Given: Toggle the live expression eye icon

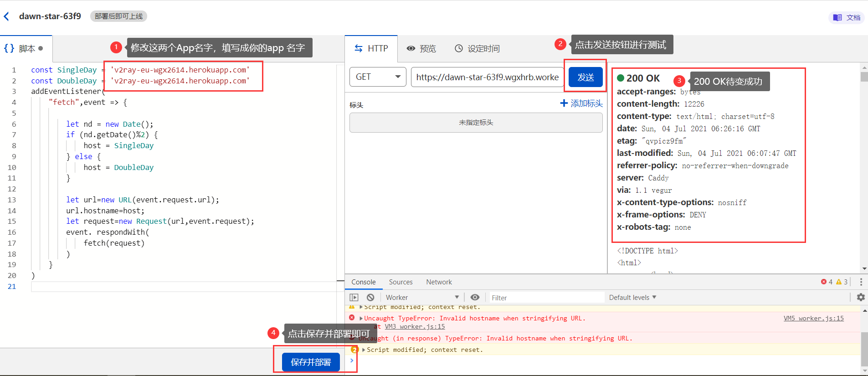Looking at the screenshot, I should click(x=475, y=297).
